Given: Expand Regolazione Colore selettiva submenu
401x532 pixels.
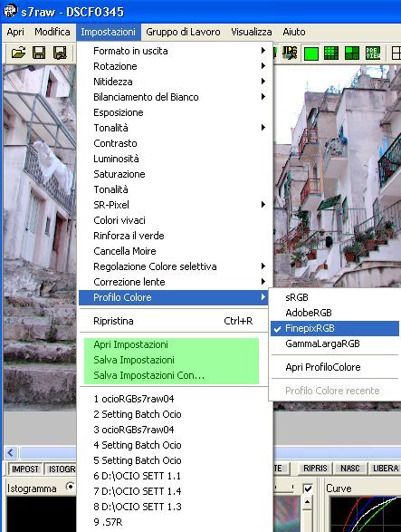Looking at the screenshot, I should 175,266.
